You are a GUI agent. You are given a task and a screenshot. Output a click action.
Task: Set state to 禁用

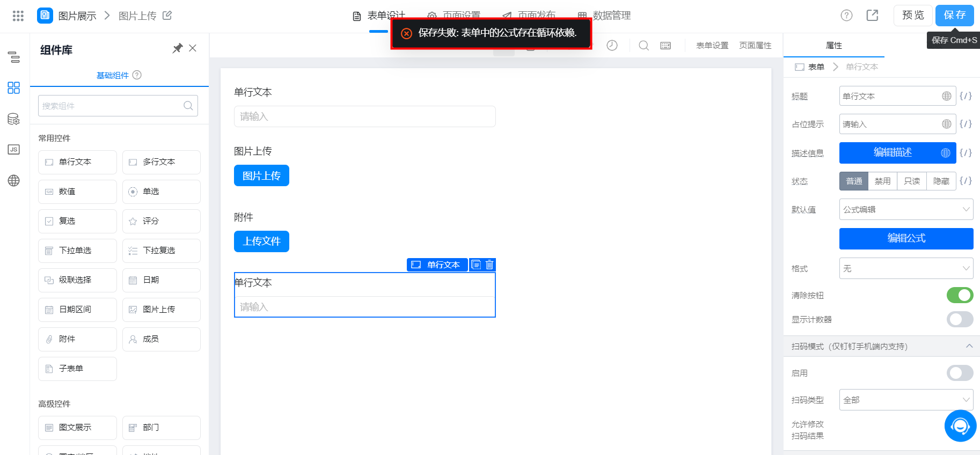[883, 181]
